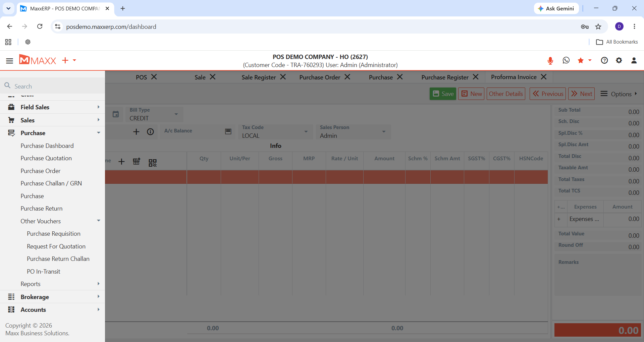Click the sidebar Search field
644x342 pixels.
pos(52,86)
